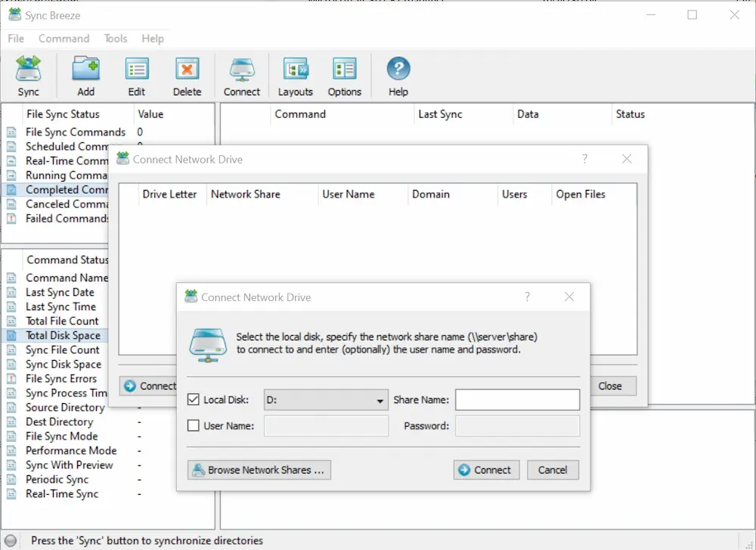Select the 'Sync Disk Space' row

point(56,364)
